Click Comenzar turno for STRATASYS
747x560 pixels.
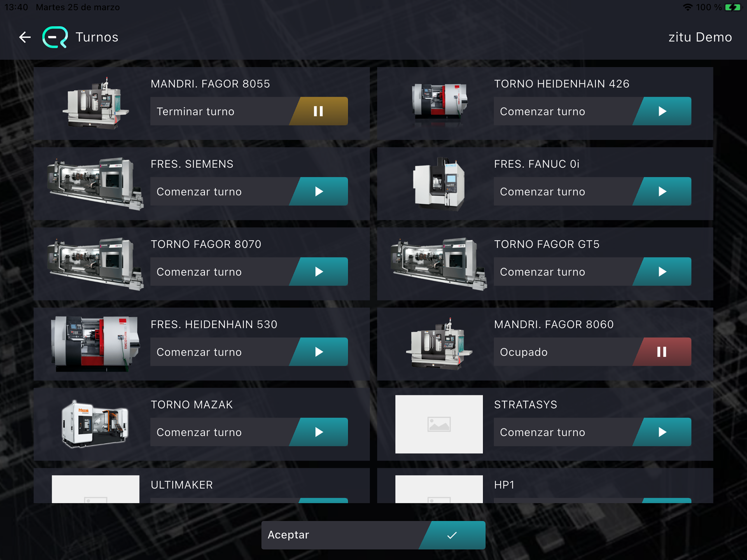click(x=542, y=432)
